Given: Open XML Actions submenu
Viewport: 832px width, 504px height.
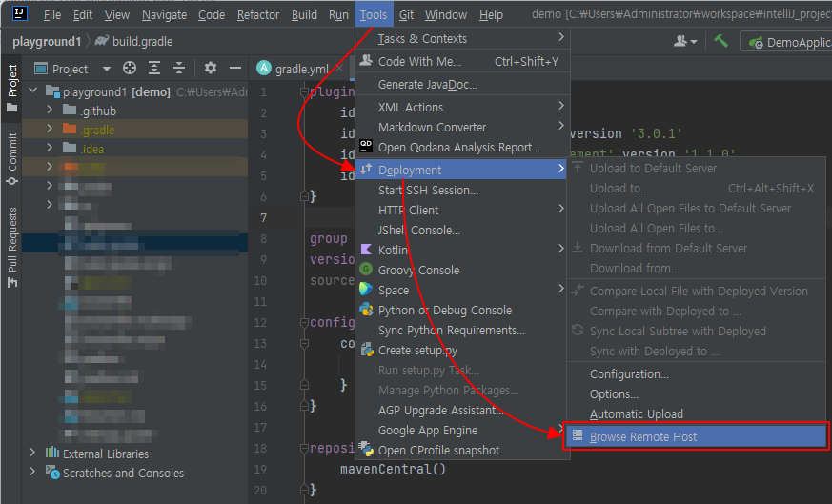Looking at the screenshot, I should click(x=462, y=107).
